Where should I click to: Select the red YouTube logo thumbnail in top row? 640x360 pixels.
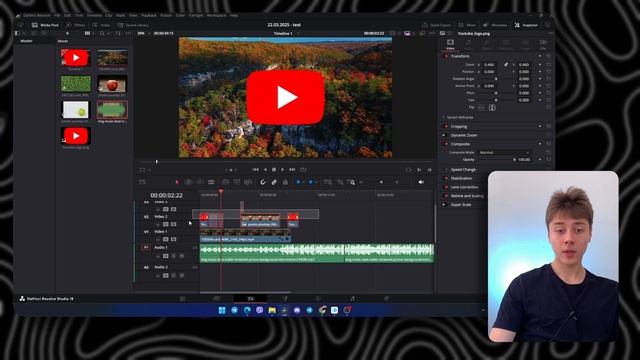(x=76, y=58)
